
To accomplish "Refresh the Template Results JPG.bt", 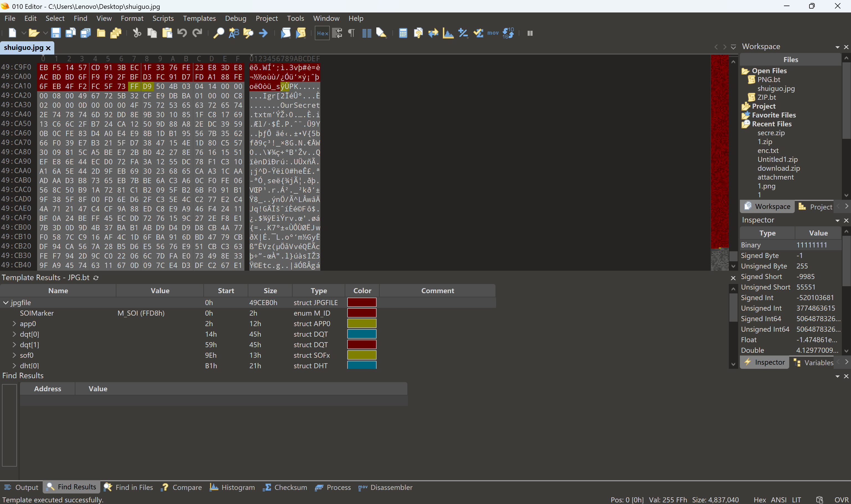I will (96, 278).
